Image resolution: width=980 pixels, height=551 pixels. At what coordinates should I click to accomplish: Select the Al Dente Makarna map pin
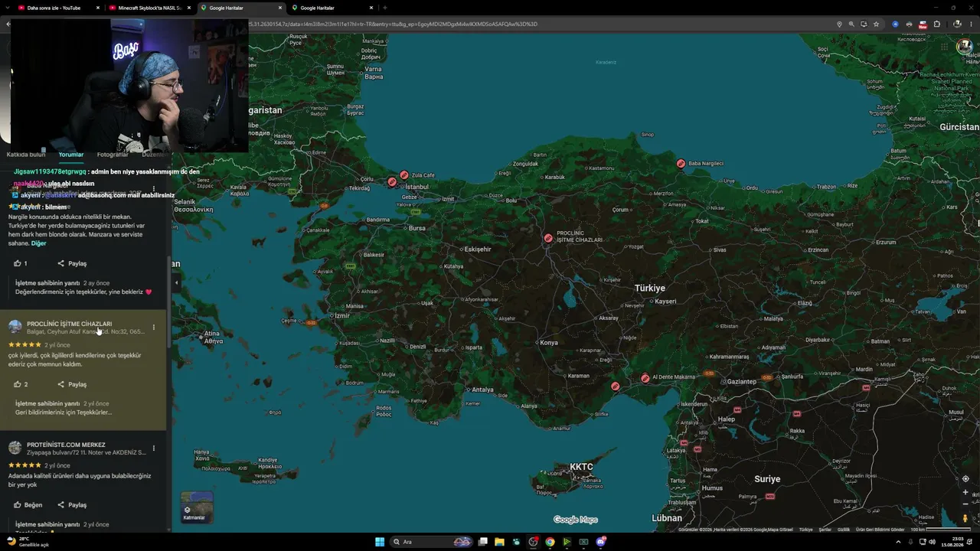(645, 378)
